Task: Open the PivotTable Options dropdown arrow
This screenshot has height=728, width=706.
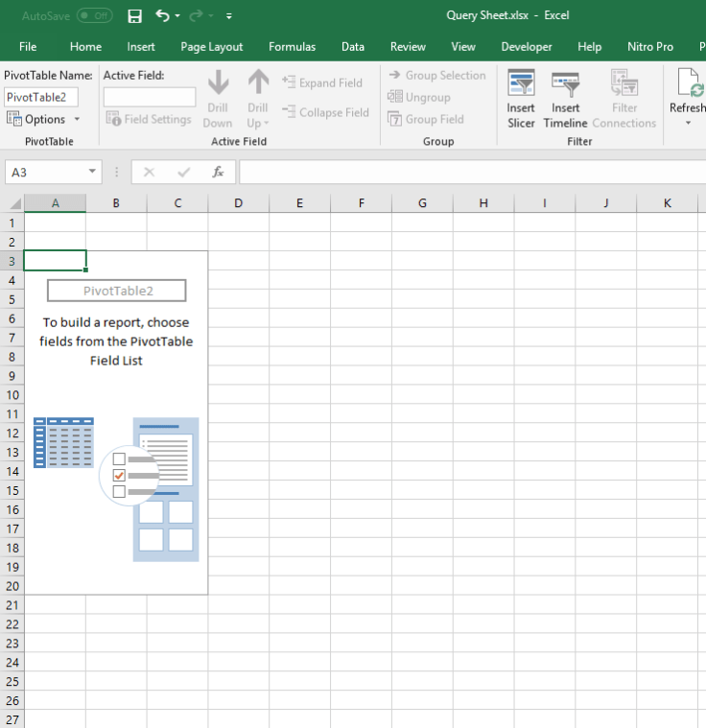Action: tap(77, 120)
